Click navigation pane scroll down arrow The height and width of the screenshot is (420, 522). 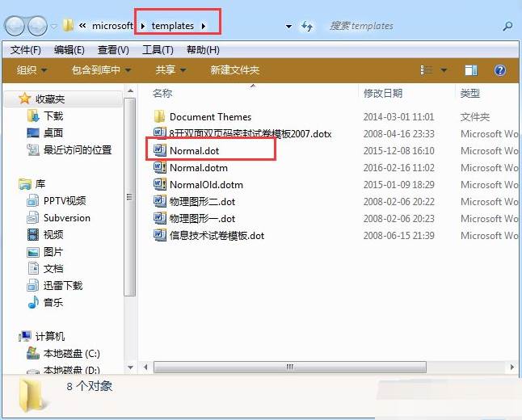coord(130,367)
